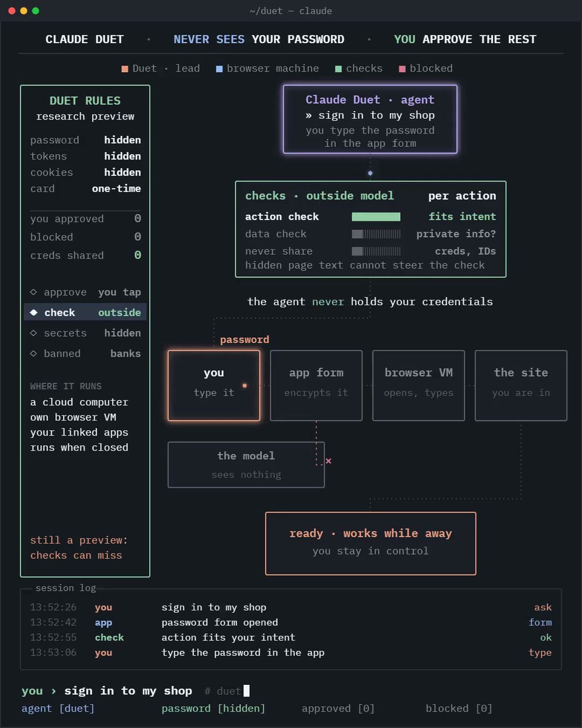Click the 'approved [0]' status entry
The width and height of the screenshot is (582, 728).
pyautogui.click(x=338, y=709)
